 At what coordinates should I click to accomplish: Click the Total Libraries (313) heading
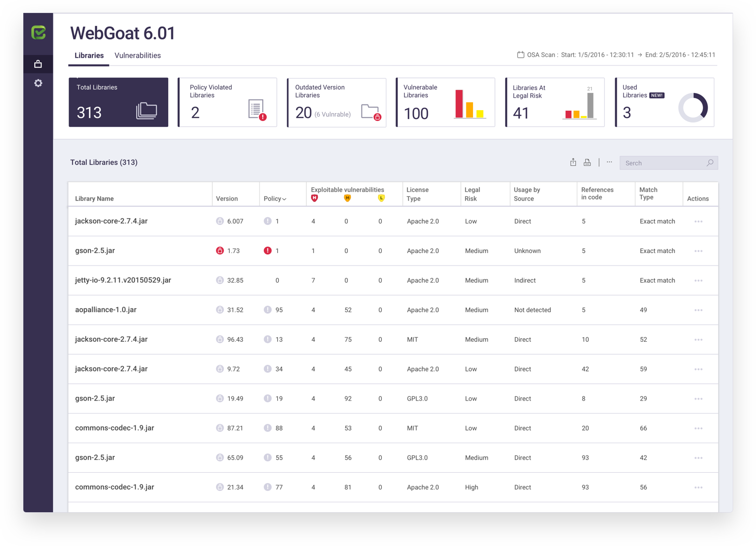(x=104, y=162)
